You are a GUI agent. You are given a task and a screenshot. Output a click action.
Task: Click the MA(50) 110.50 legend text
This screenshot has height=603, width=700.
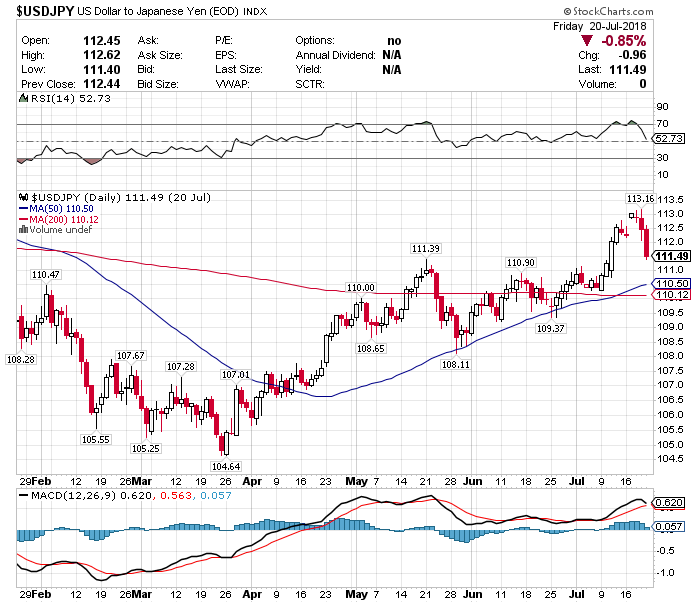tap(61, 208)
